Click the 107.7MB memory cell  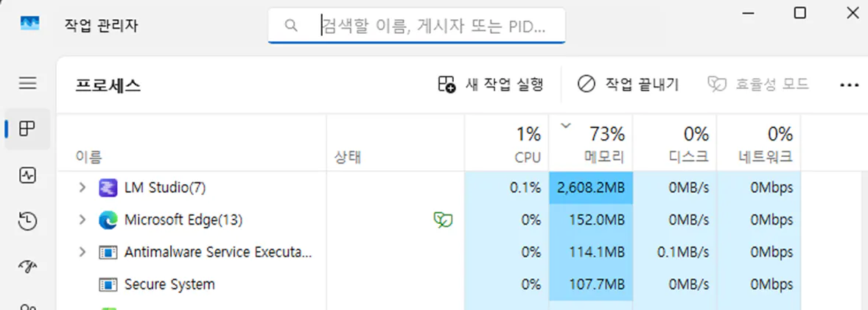tap(591, 284)
